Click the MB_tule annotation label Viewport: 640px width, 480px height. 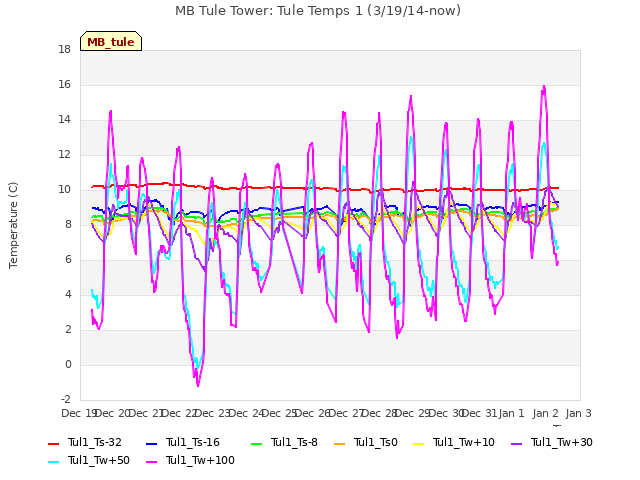click(x=111, y=42)
